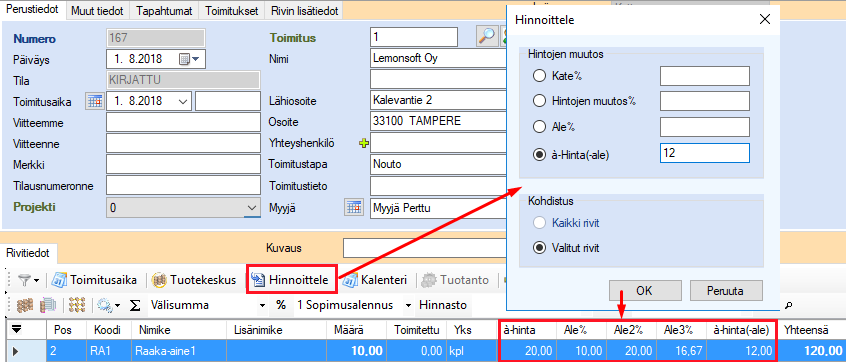The width and height of the screenshot is (846, 362).
Task: Click the orange grid of boxes icon
Action: 78,305
